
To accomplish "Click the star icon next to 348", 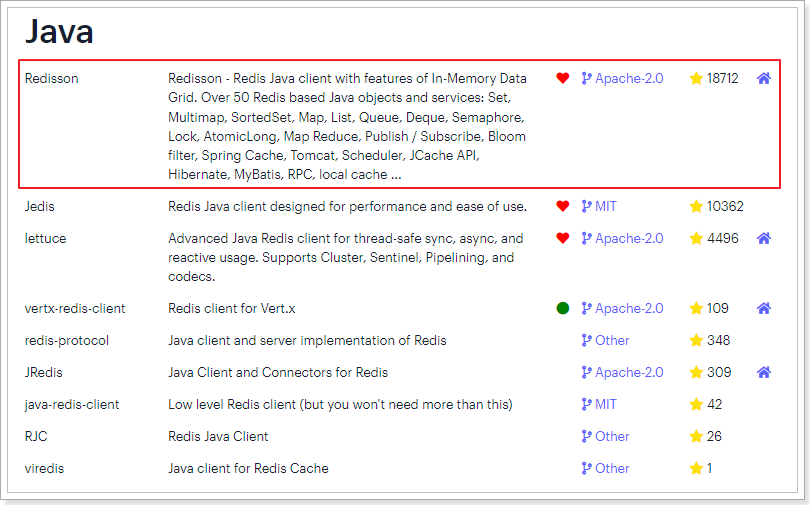I will coord(696,340).
